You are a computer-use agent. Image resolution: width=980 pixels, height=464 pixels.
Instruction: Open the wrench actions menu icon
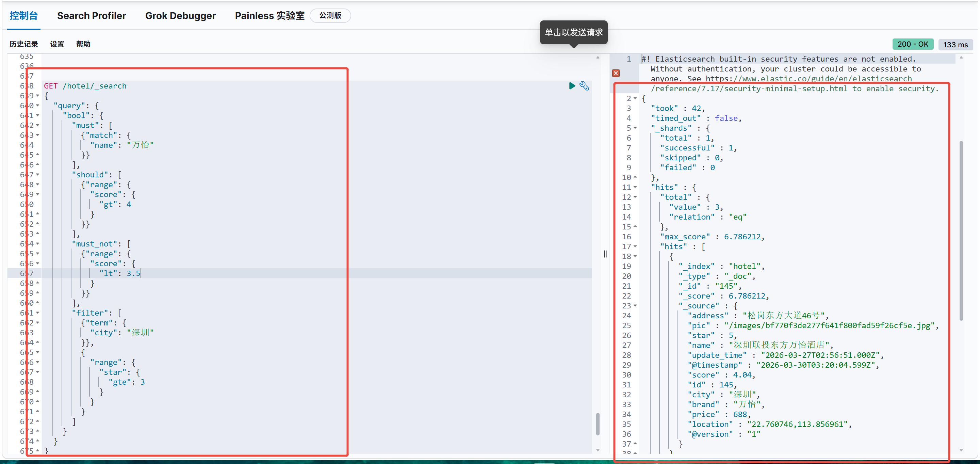pyautogui.click(x=584, y=86)
